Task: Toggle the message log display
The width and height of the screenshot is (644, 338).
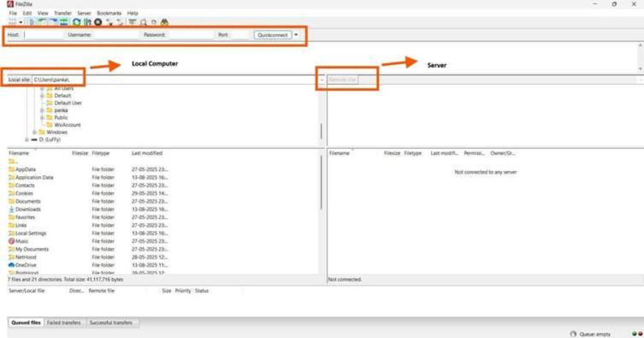Action: tap(33, 22)
